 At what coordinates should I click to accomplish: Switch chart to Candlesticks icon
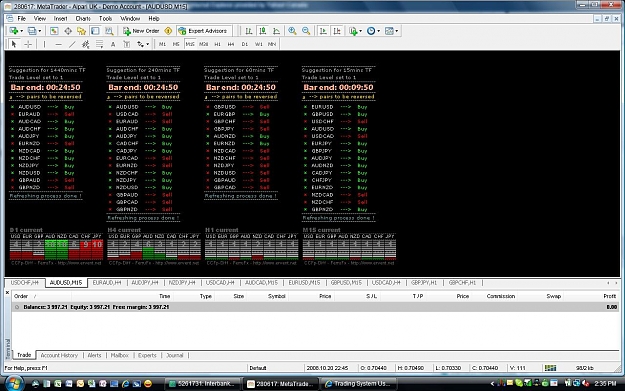coord(263,31)
